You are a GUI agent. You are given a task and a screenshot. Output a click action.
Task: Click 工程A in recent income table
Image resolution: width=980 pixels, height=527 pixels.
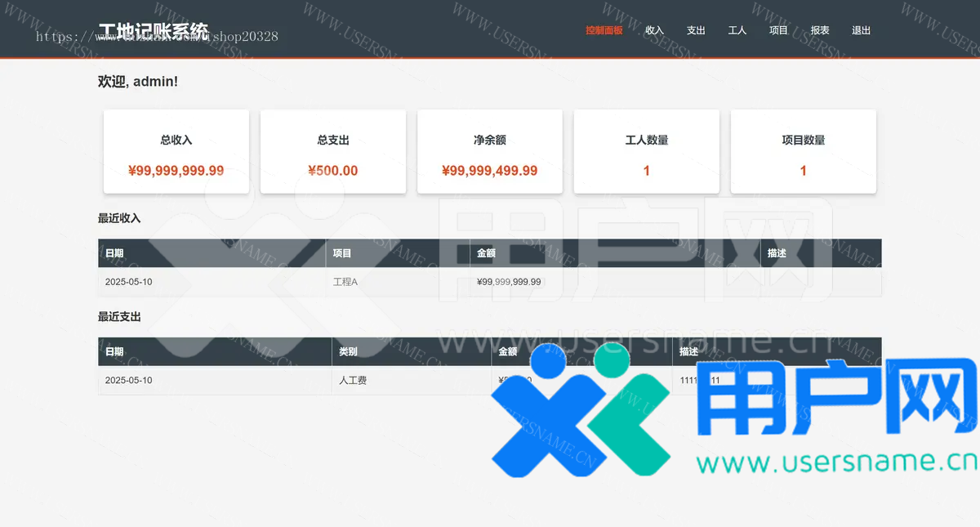pos(345,282)
